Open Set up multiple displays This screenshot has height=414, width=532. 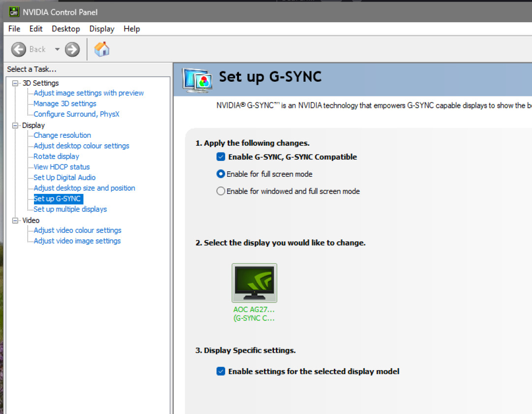tap(70, 209)
